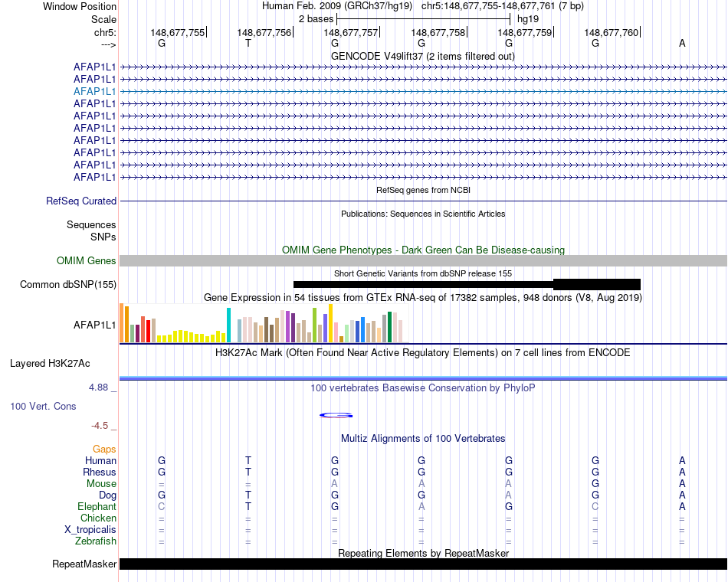Click the black RepeatMasker element bar
The width and height of the screenshot is (728, 582).
click(423, 564)
